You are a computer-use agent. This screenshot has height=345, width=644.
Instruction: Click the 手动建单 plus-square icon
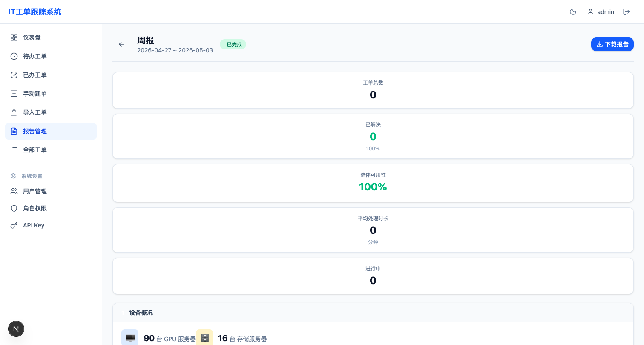coord(14,94)
